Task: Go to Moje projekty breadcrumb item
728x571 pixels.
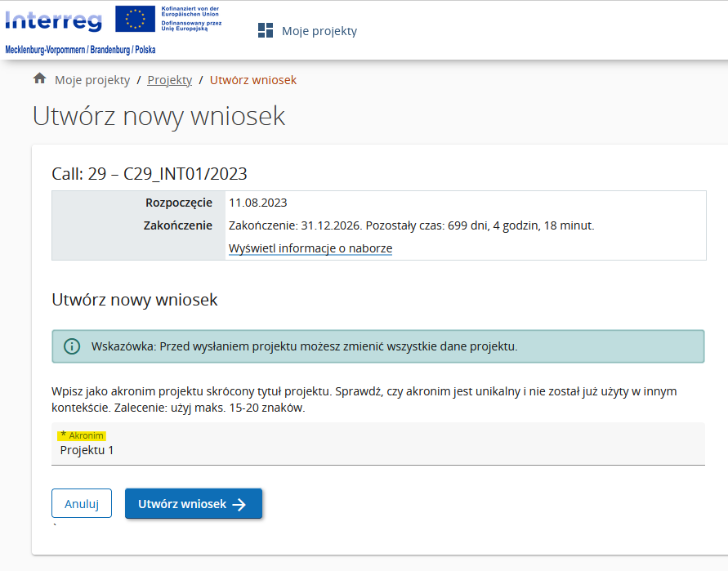Action: click(x=92, y=80)
